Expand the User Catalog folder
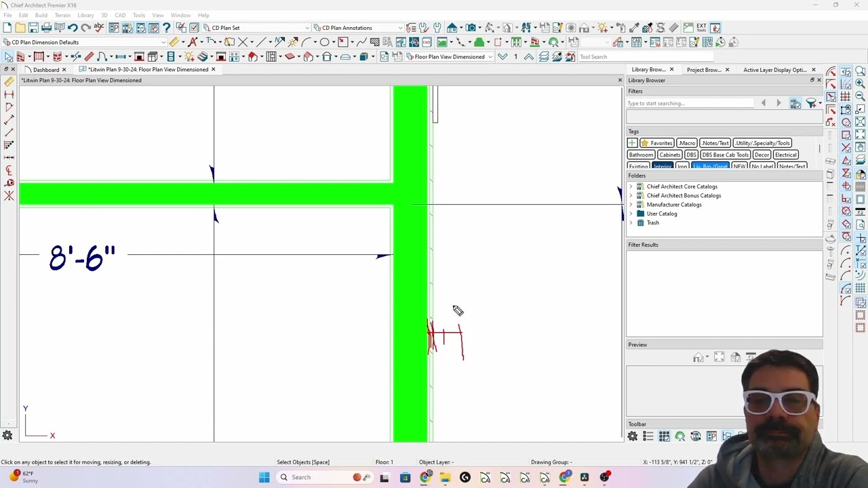 click(631, 213)
